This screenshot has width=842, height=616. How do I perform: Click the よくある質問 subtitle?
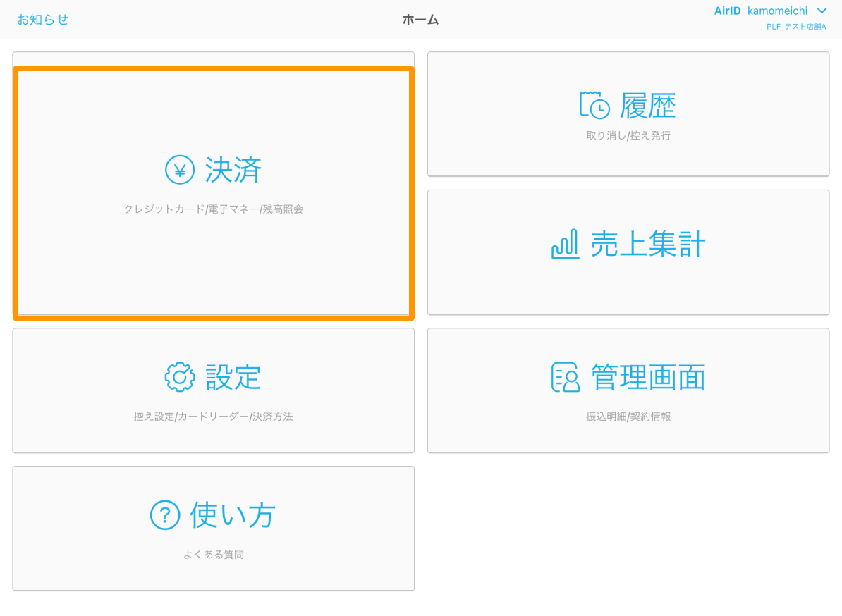pyautogui.click(x=214, y=554)
